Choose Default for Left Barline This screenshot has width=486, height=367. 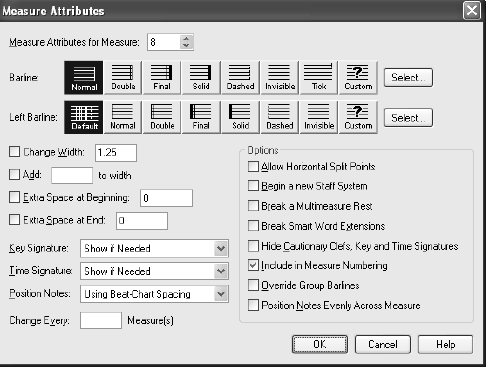[84, 117]
